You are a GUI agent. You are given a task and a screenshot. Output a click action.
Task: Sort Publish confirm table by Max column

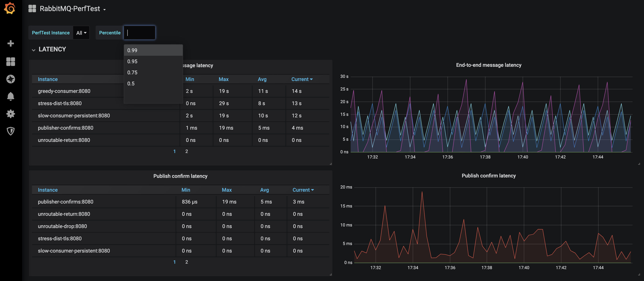point(227,190)
